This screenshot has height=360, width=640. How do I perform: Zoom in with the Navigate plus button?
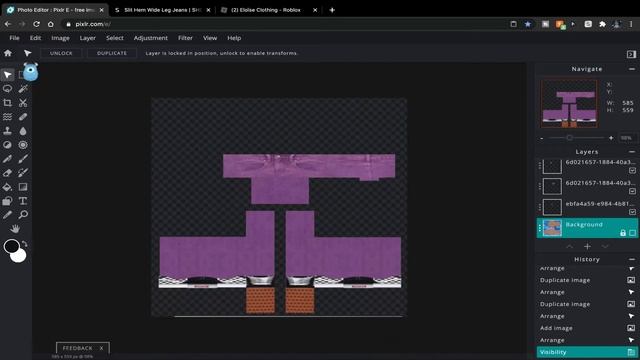click(611, 138)
